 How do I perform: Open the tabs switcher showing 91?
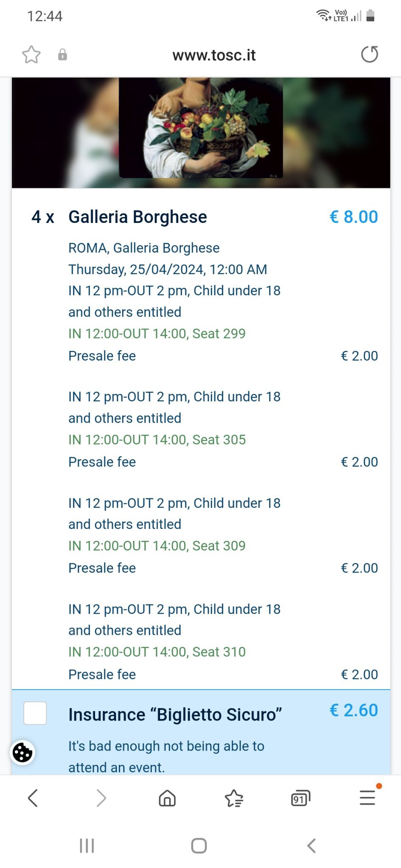point(300,798)
